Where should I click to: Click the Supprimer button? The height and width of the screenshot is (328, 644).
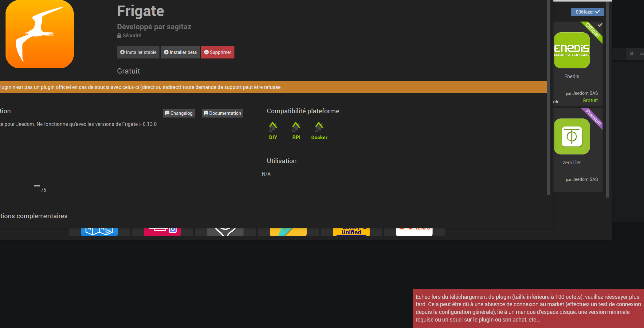coord(218,52)
